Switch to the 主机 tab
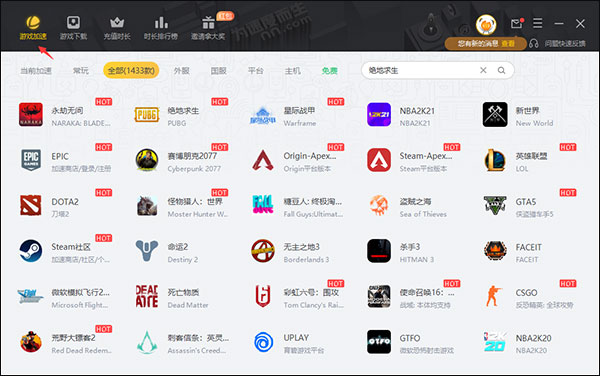The height and width of the screenshot is (376, 600). 293,71
